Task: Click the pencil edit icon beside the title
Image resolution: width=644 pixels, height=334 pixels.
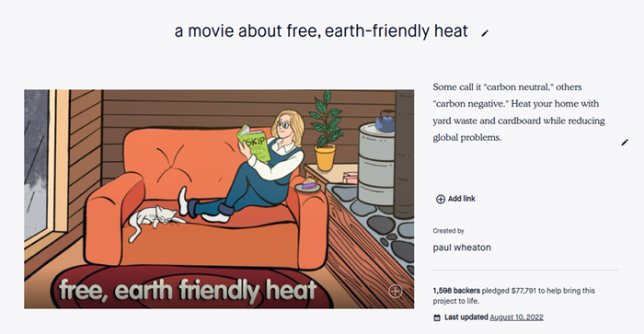Action: [x=485, y=33]
